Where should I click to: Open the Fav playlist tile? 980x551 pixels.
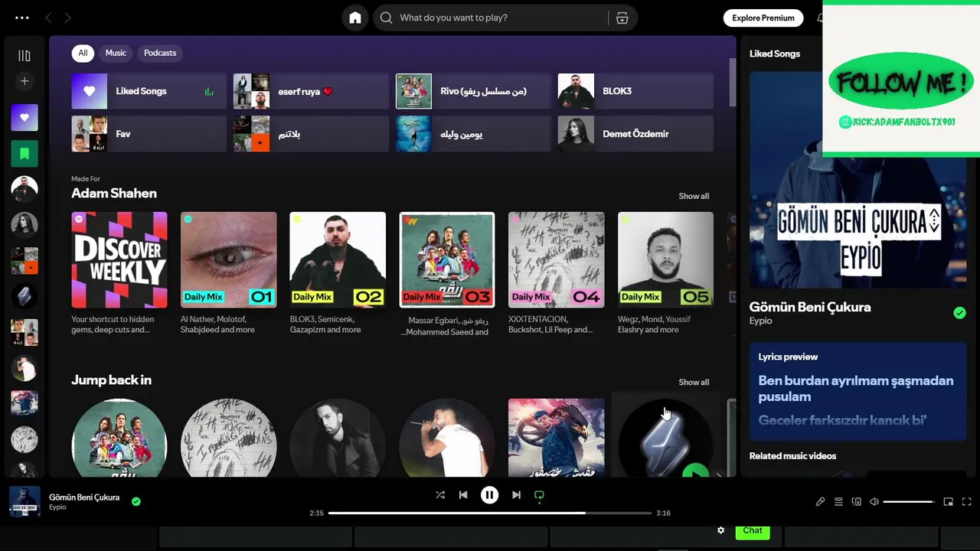click(x=149, y=134)
